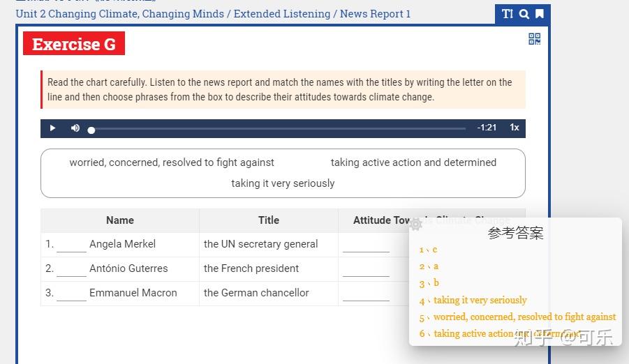Click the blank before Emmanuel Macron
Screen dimensions: 629x364
point(71,294)
